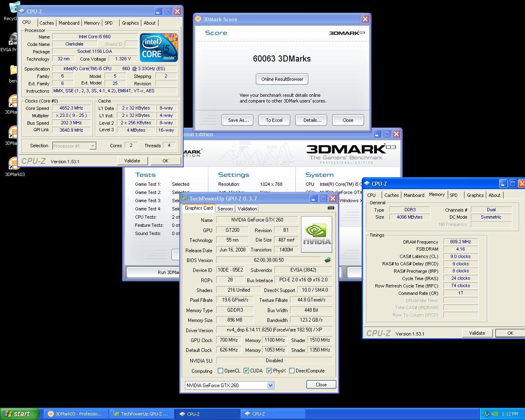Click the CPU-Z CPU window title icon
Screen dimensions: 525x420
click(x=23, y=11)
